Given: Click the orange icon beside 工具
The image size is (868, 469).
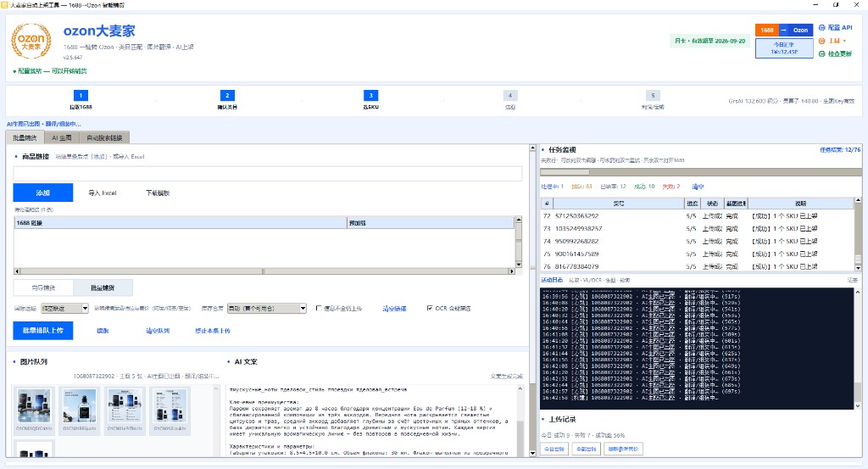Looking at the screenshot, I should click(822, 41).
